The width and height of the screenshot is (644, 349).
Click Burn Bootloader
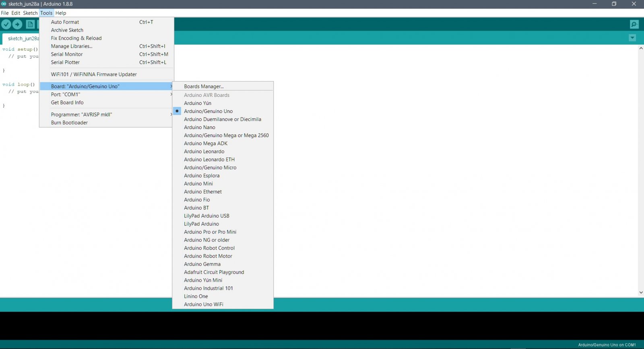106,123
